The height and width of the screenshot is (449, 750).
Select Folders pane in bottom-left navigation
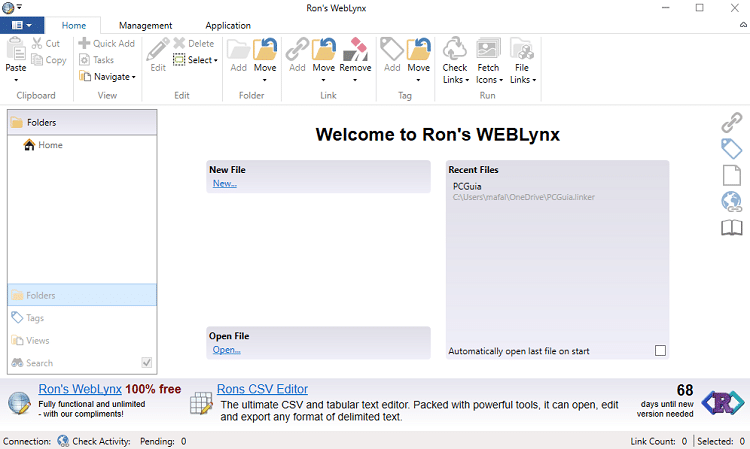[82, 295]
